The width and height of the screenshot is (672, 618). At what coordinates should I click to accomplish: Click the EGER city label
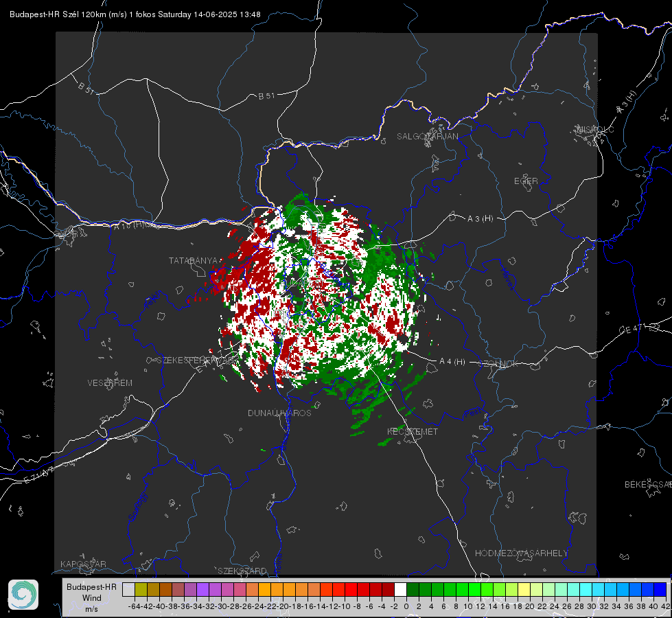[x=526, y=181]
